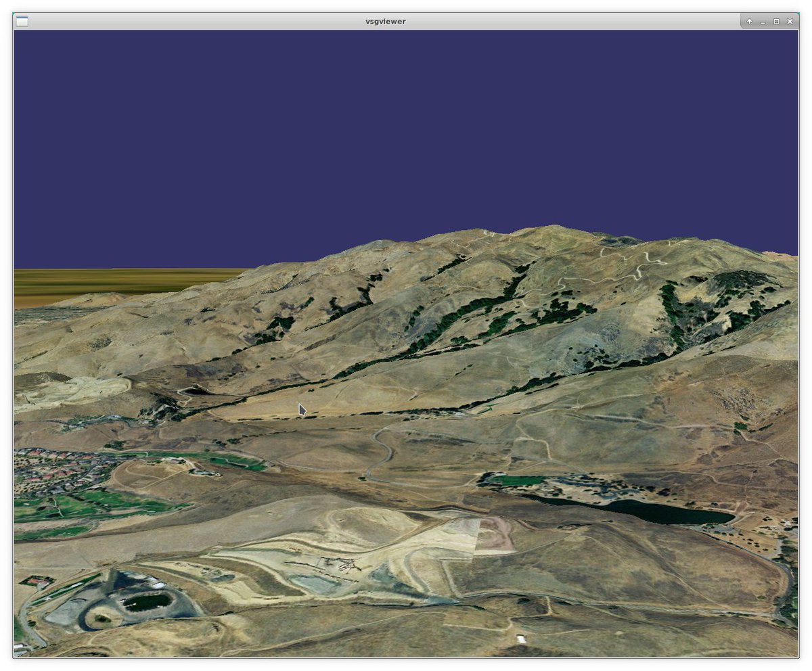
Task: Click the close icon on the titlebar
Action: tap(789, 22)
